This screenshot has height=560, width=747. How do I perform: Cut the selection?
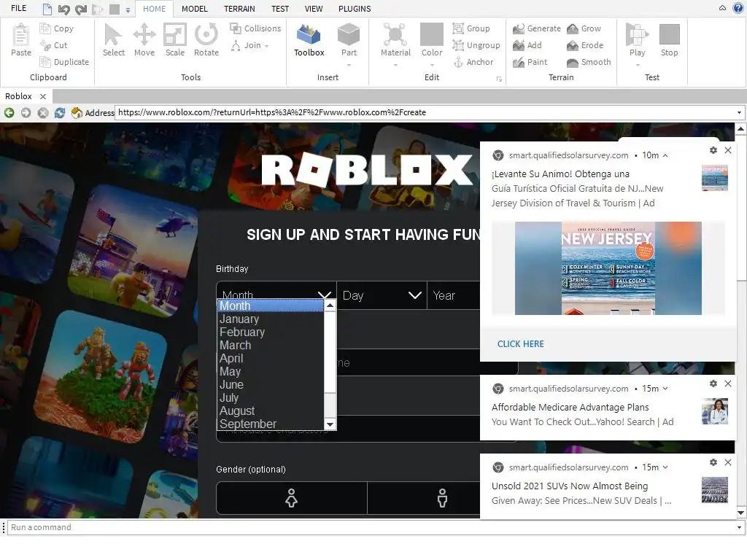(53, 45)
